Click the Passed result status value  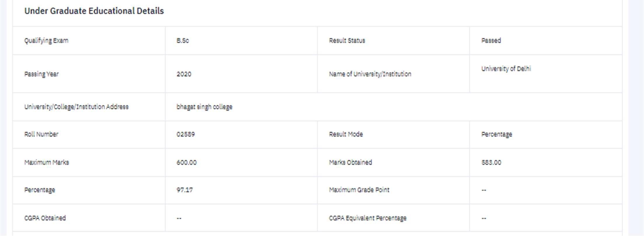pos(491,41)
